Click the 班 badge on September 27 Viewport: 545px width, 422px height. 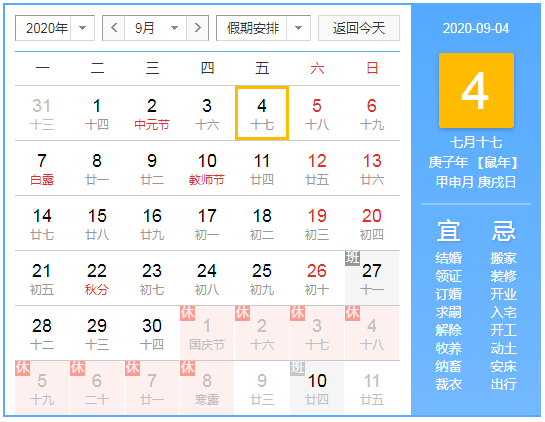coord(352,258)
